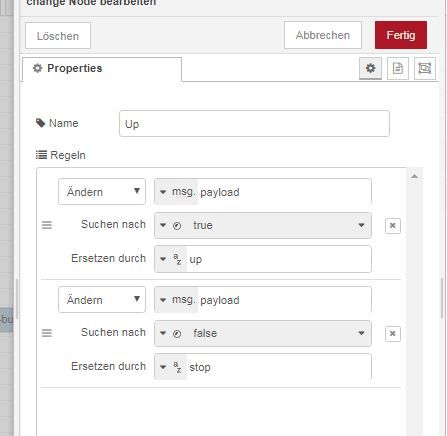Image resolution: width=447 pixels, height=436 pixels.
Task: Click the Abbrechen button
Action: tap(323, 35)
